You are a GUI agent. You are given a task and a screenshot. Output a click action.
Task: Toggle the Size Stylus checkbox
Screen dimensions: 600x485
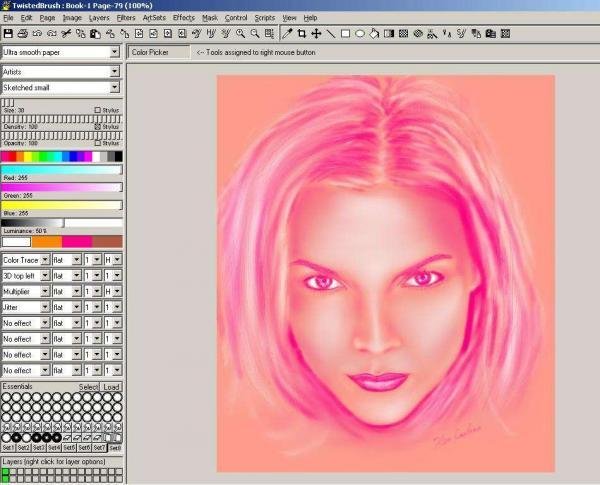(x=98, y=110)
